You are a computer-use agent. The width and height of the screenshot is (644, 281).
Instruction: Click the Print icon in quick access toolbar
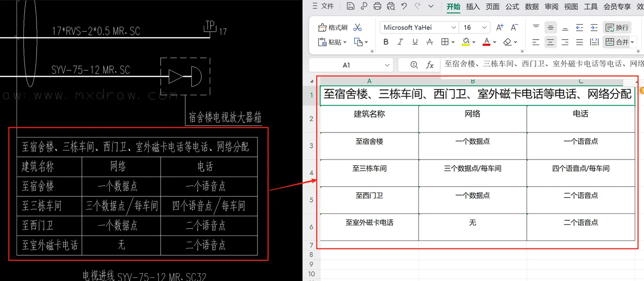point(377,6)
